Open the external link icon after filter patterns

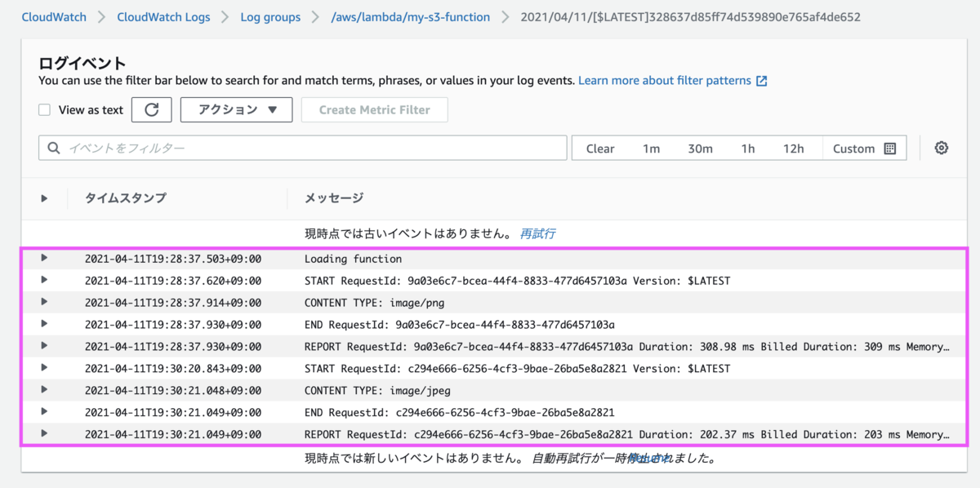[x=761, y=81]
